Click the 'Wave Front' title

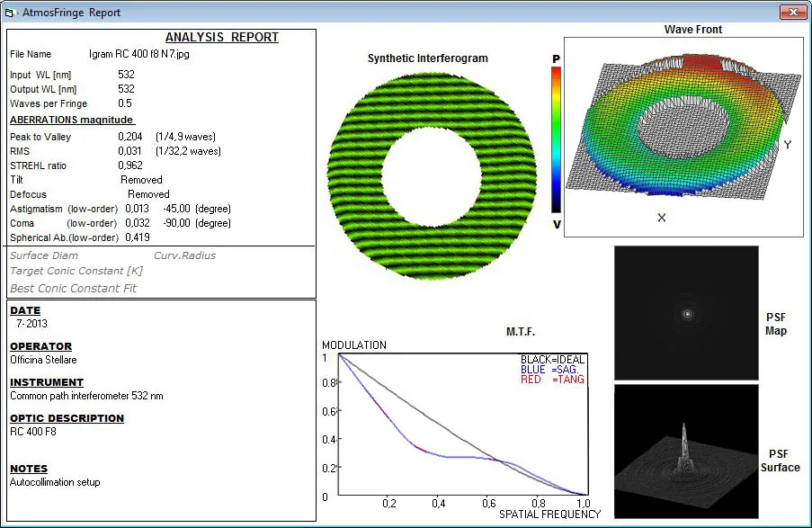(693, 30)
